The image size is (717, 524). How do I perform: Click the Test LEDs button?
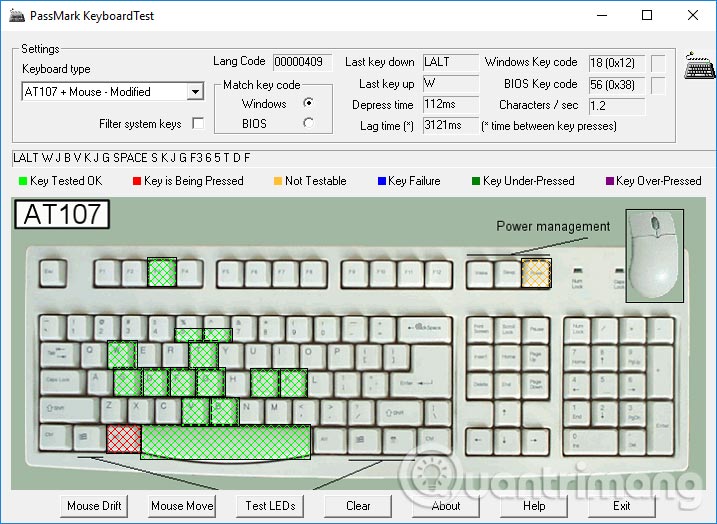[270, 506]
